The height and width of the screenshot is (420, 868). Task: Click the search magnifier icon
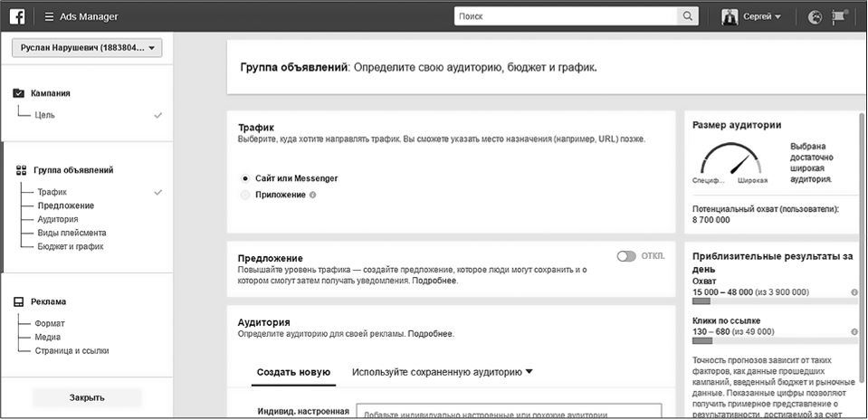(x=688, y=16)
